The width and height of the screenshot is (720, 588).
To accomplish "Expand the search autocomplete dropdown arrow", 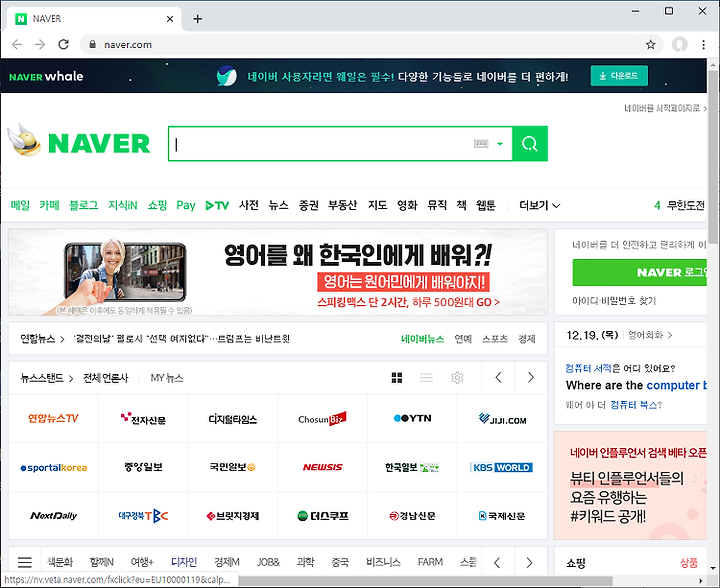I will pyautogui.click(x=500, y=144).
